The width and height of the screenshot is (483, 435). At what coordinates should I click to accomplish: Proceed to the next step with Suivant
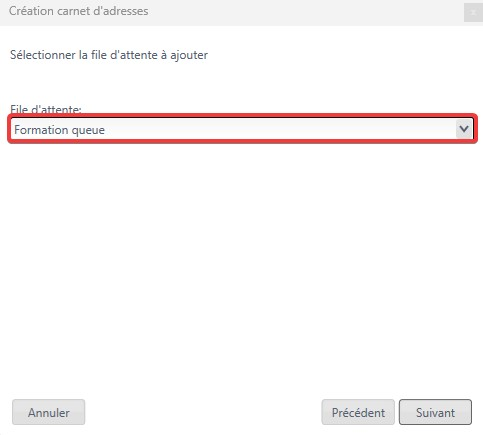coord(435,412)
